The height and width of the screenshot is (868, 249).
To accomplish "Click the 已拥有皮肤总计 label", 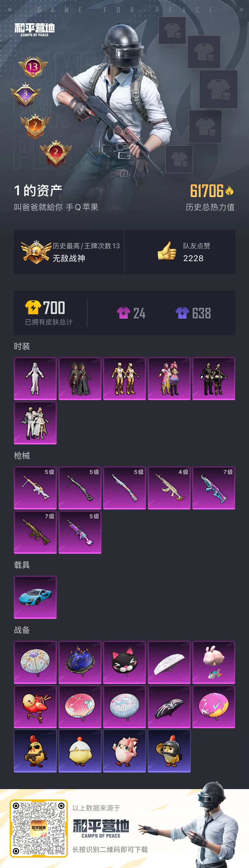I will [x=49, y=322].
